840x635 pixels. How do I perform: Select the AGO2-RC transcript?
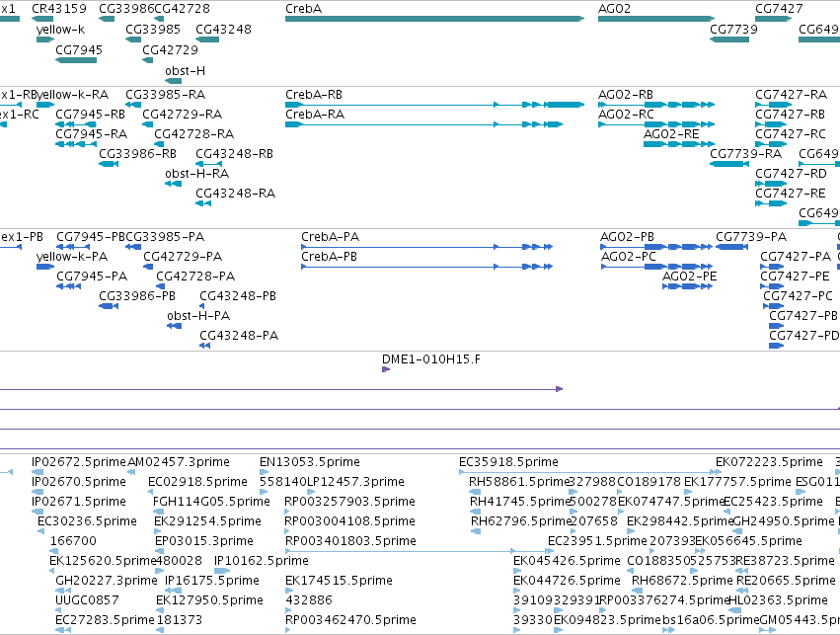[656, 124]
